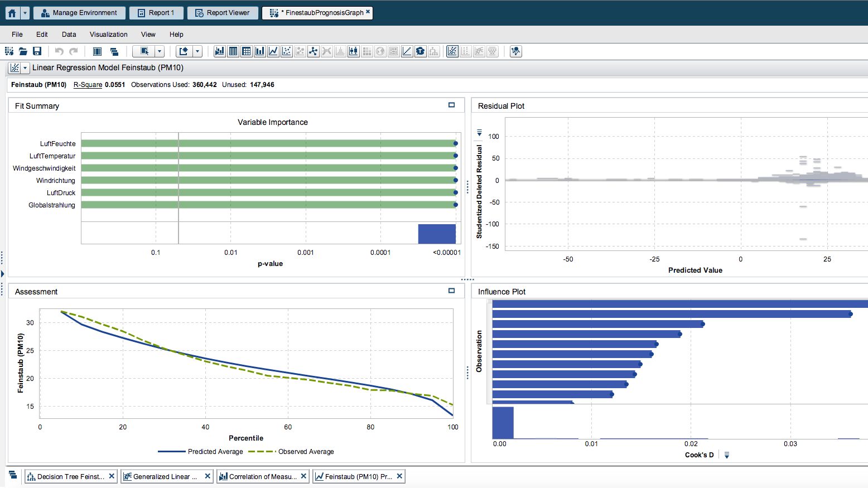
Task: Click the window list icon in bottom bar
Action: (x=13, y=475)
